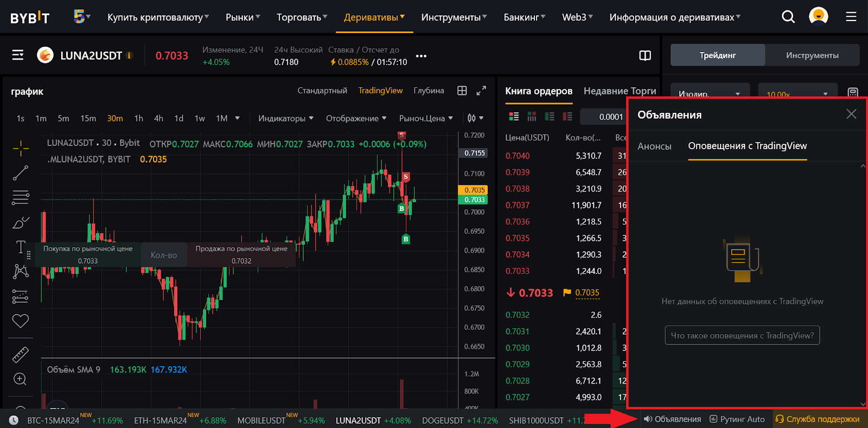
Task: Open the Рынки dropdown menu
Action: click(242, 17)
